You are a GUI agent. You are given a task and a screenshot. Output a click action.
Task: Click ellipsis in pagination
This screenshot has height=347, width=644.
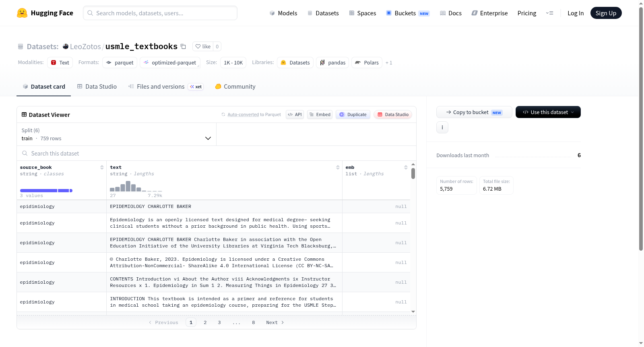click(236, 322)
